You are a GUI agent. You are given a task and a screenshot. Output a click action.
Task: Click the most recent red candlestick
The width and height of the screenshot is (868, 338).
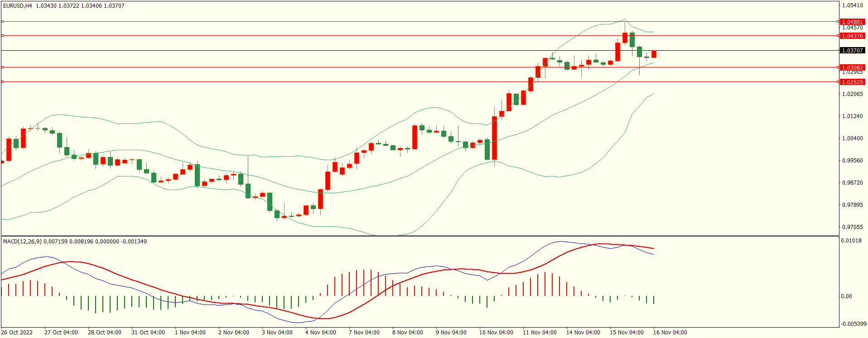click(x=654, y=54)
